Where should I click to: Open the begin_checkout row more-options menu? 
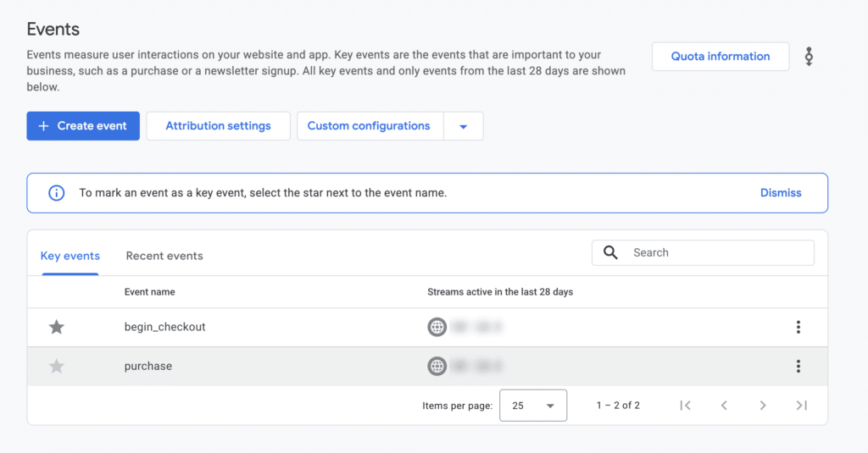(x=798, y=327)
